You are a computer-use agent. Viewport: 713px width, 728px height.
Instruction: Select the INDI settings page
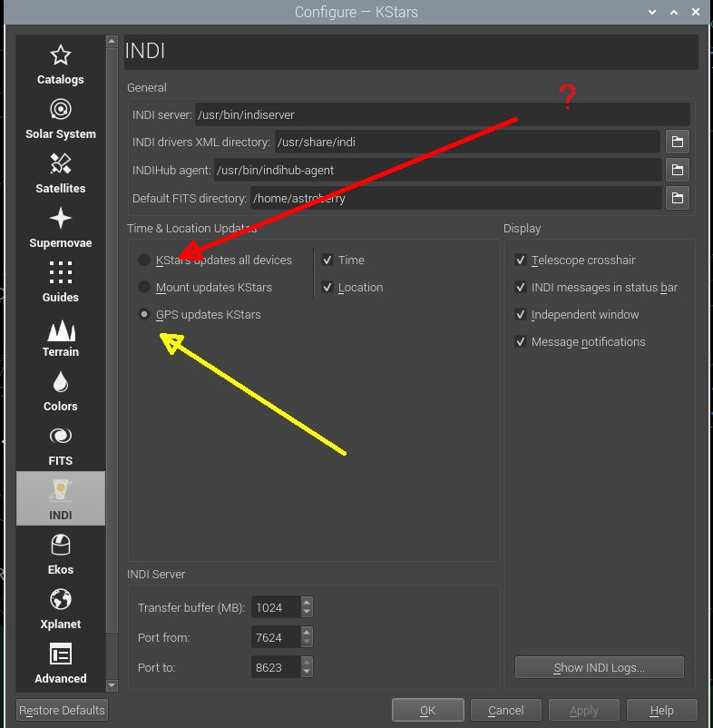[x=60, y=498]
